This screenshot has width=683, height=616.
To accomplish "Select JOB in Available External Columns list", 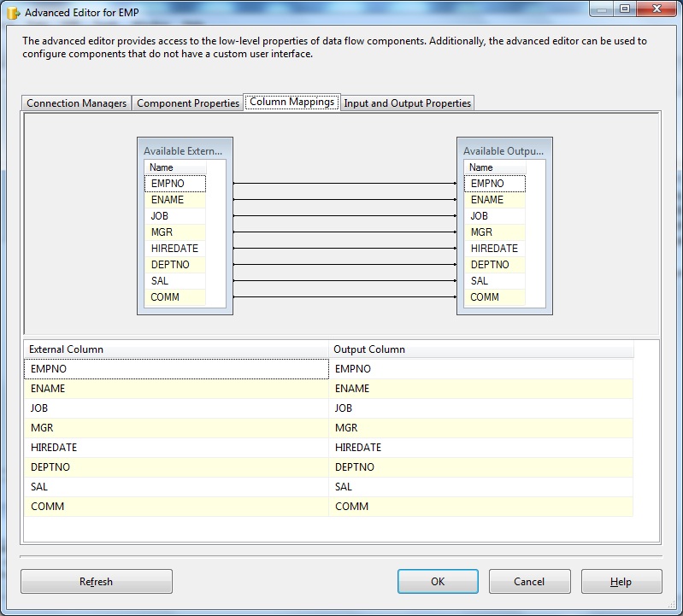I will (175, 216).
